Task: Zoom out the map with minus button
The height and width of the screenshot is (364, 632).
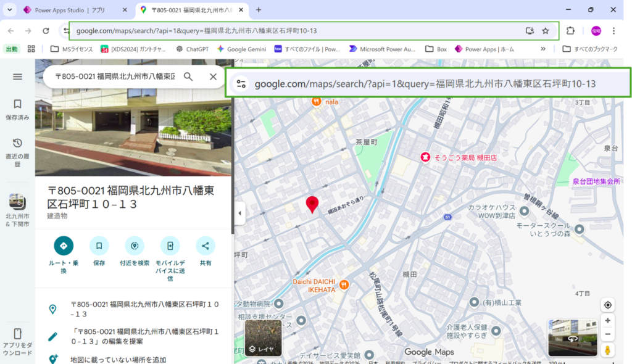Action: click(607, 335)
